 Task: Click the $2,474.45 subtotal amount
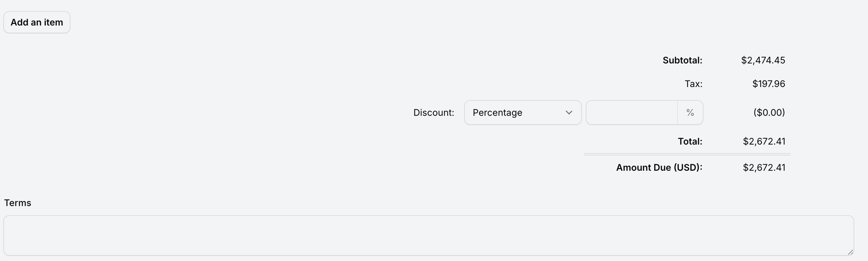(x=763, y=60)
